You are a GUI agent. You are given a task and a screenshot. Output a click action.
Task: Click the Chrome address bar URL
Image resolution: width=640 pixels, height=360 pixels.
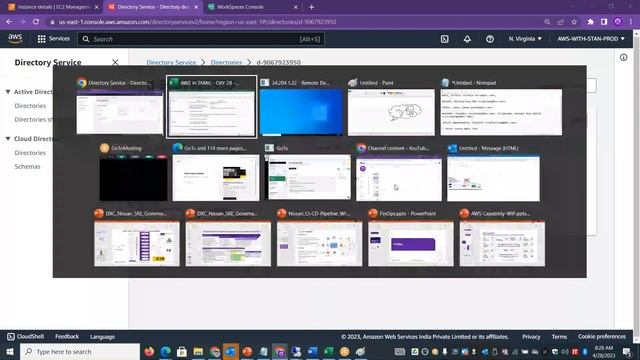tap(197, 22)
